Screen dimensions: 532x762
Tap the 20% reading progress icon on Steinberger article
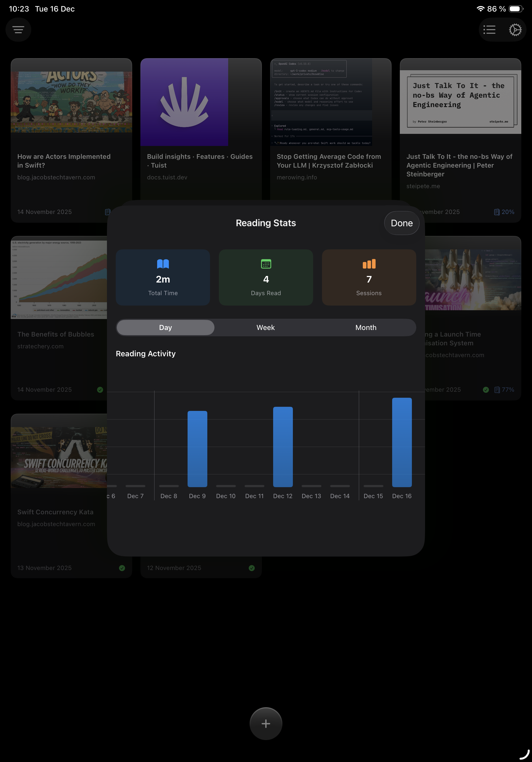(x=497, y=211)
